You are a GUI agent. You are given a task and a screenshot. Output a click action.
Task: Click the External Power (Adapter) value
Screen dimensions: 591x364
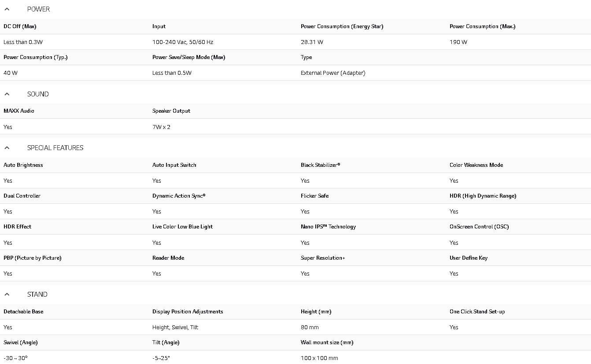[x=332, y=73]
